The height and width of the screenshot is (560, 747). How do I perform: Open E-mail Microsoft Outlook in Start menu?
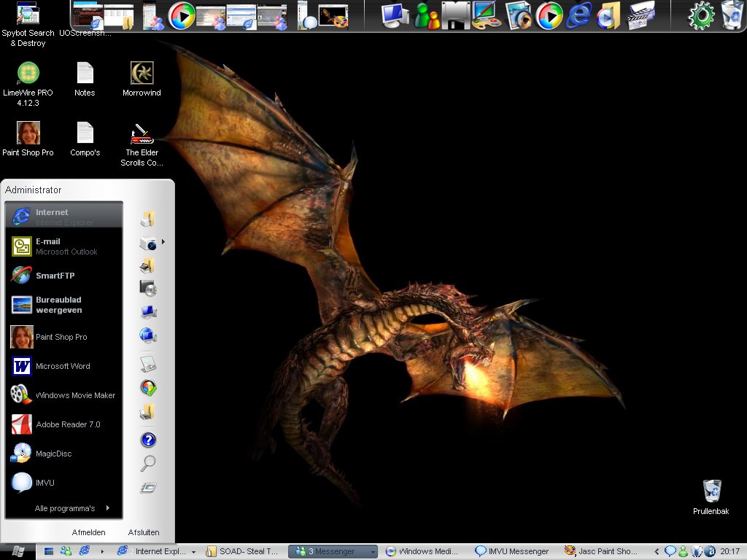64,246
